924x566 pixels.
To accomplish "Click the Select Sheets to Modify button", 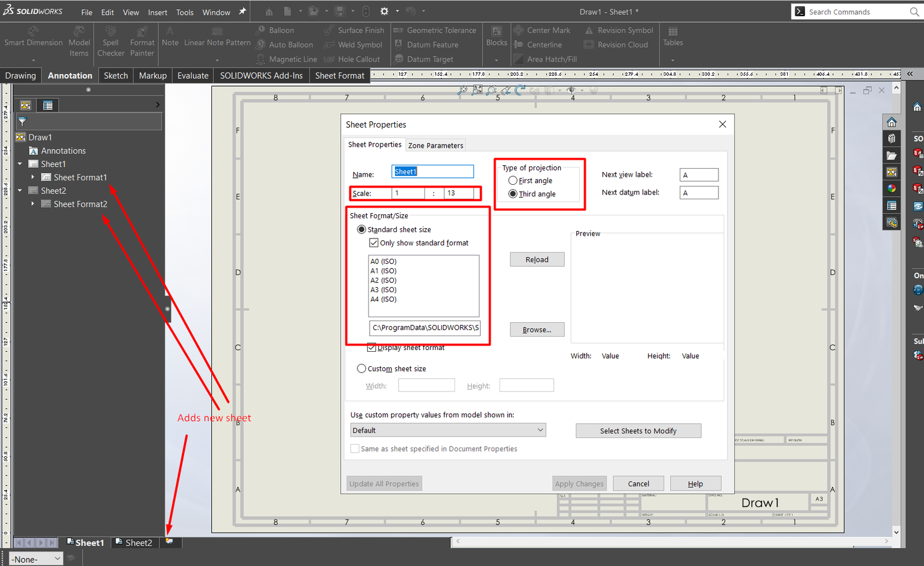I will [638, 431].
